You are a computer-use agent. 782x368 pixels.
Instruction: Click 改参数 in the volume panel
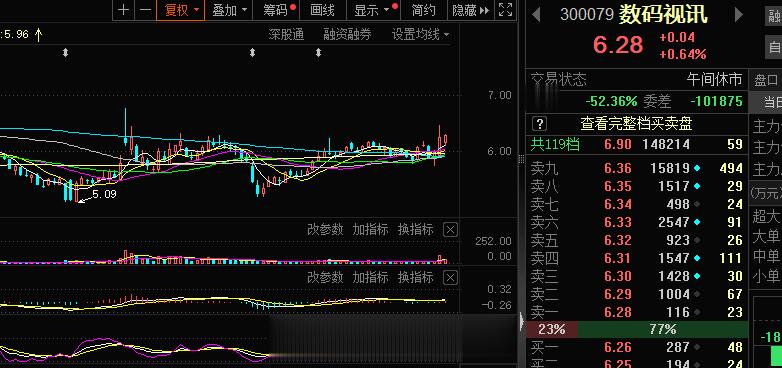325,230
